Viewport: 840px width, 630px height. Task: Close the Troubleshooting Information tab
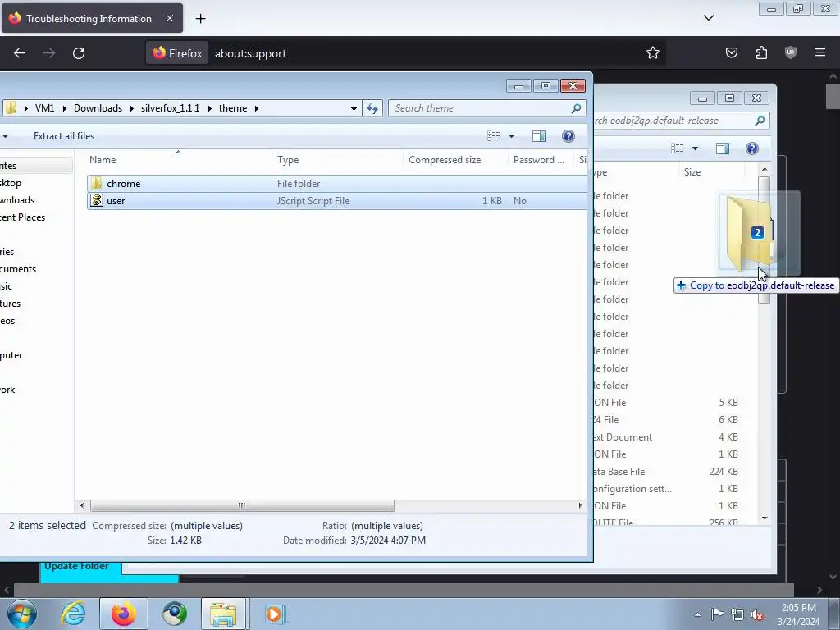pyautogui.click(x=169, y=18)
